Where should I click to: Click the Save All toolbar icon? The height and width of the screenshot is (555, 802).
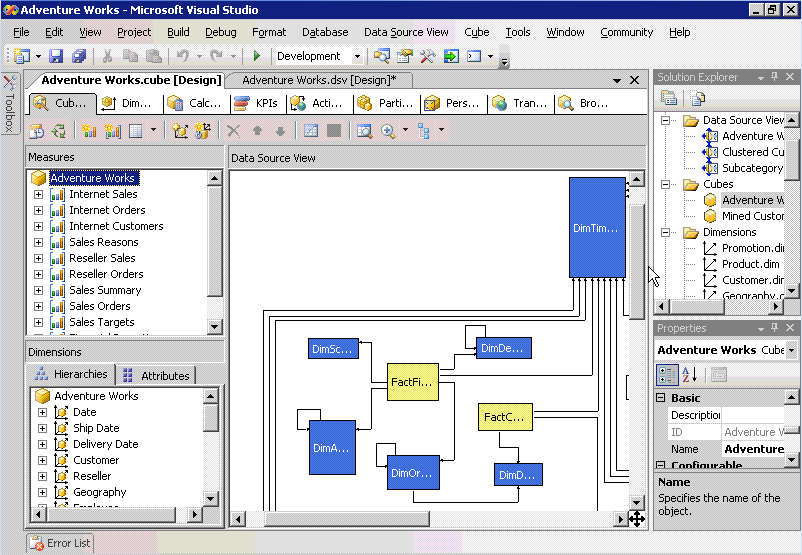coord(79,56)
